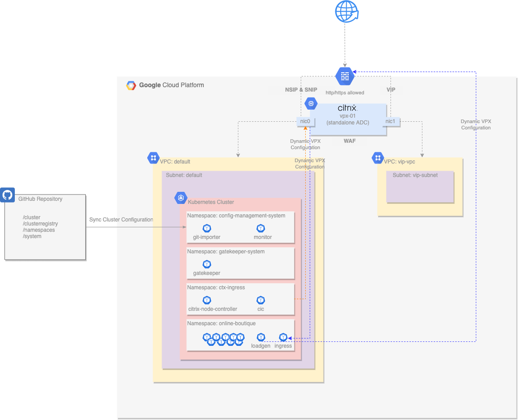Click the nic1 interface box
This screenshot has height=420, width=518.
(391, 121)
